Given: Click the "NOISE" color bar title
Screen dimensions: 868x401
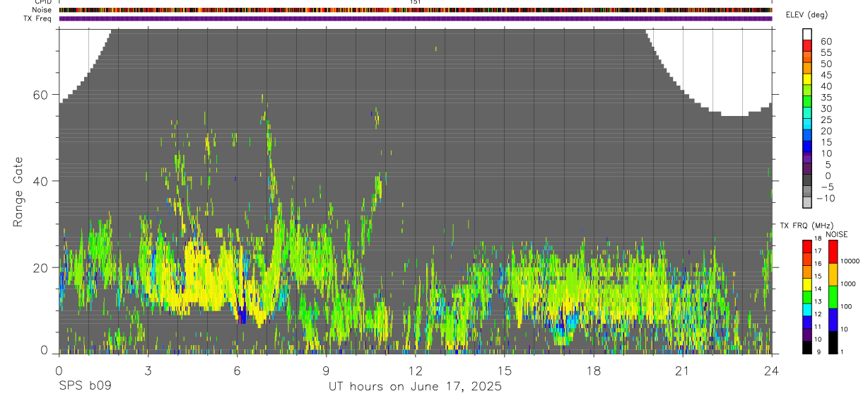Looking at the screenshot, I should tap(836, 234).
